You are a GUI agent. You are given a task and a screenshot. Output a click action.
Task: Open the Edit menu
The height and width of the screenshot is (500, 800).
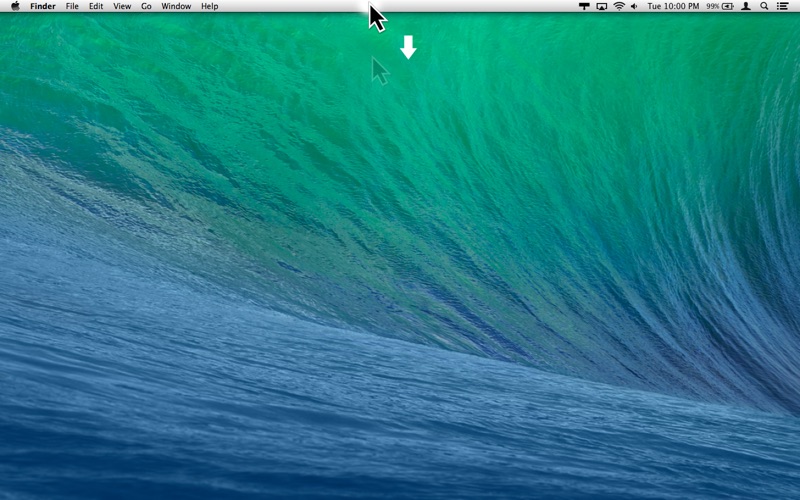96,6
